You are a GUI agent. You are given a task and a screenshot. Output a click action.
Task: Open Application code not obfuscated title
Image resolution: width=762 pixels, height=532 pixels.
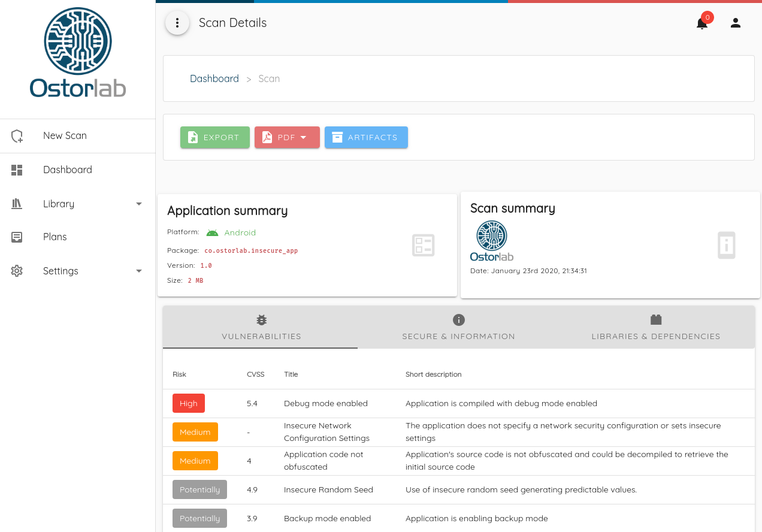(323, 461)
